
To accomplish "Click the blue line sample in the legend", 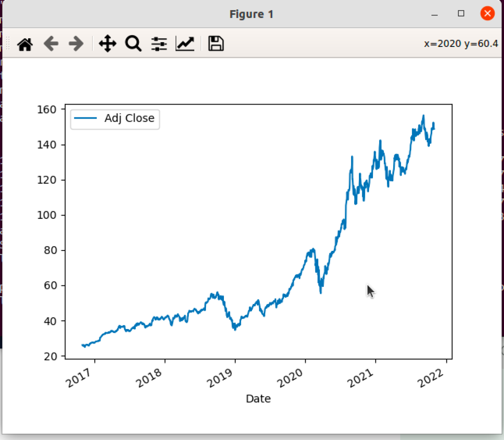I will (85, 118).
